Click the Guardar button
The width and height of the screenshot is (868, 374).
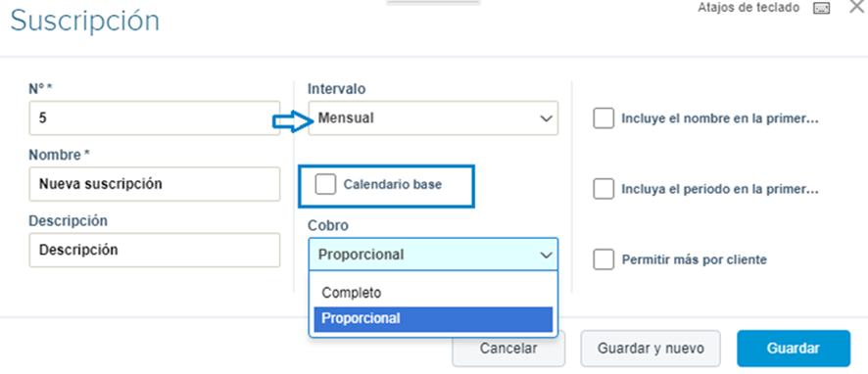[x=794, y=349]
